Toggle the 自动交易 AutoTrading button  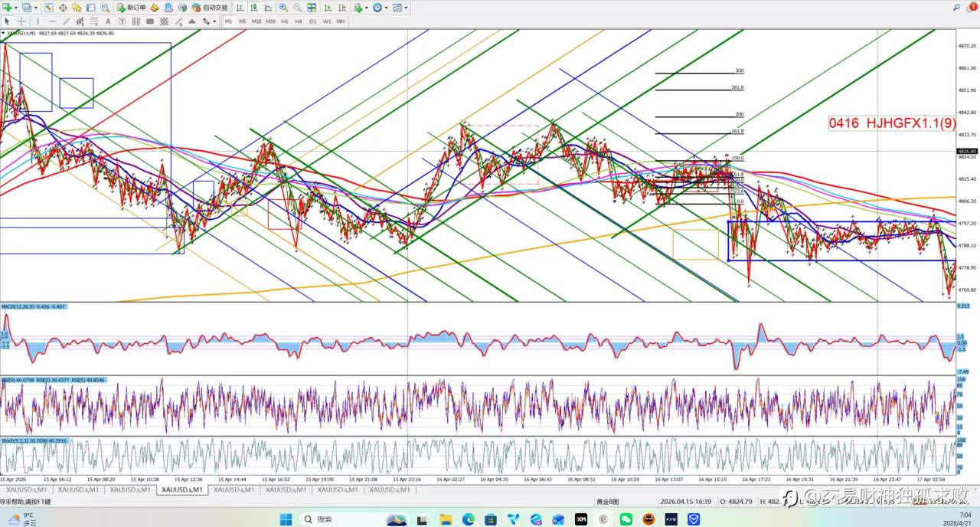point(210,7)
